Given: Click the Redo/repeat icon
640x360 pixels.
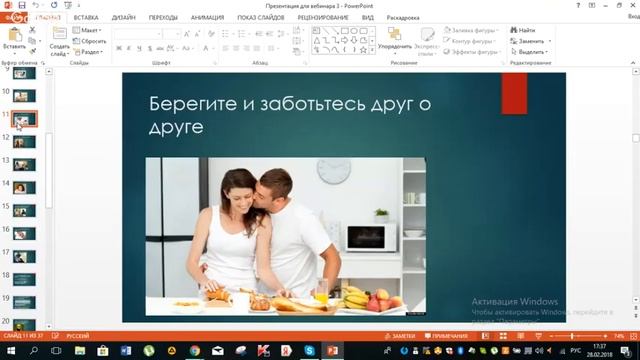Looking at the screenshot, I should tap(54, 5).
